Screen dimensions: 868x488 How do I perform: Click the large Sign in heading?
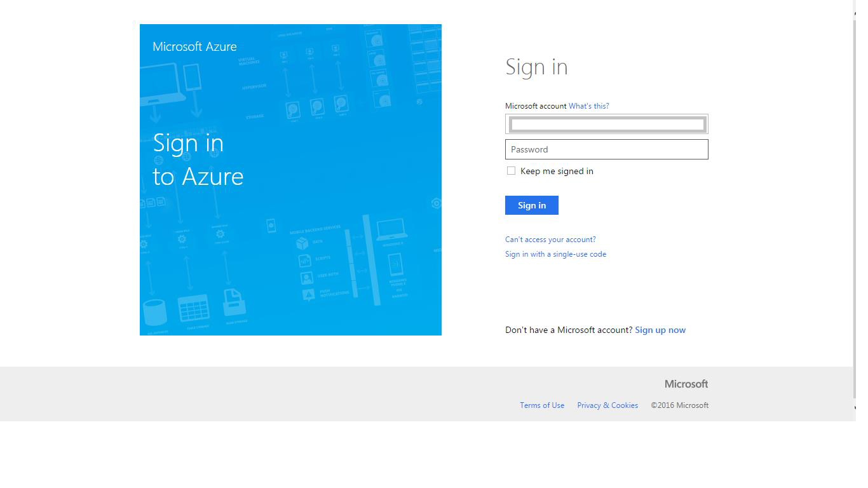(x=536, y=67)
